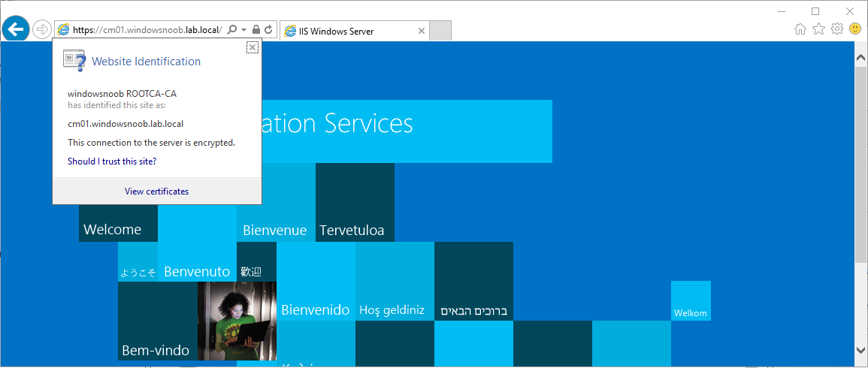The height and width of the screenshot is (368, 868).
Task: Click the scrollbar up arrow
Action: pos(861,58)
